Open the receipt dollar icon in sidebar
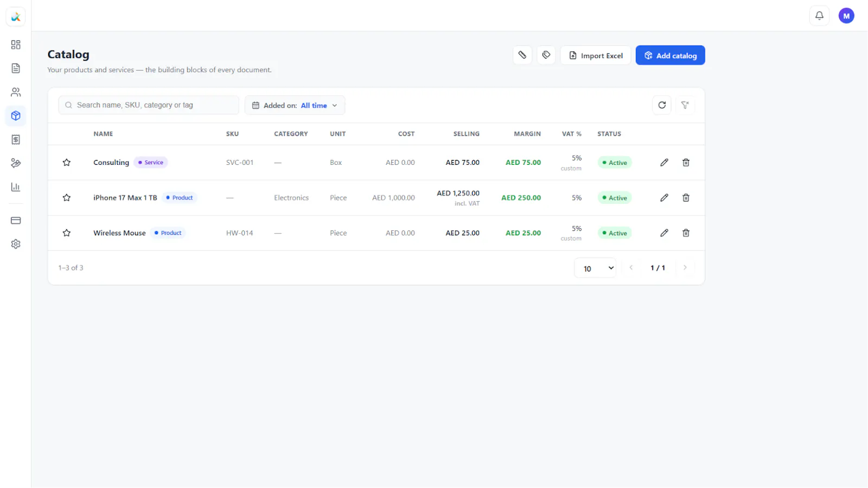 [x=16, y=140]
